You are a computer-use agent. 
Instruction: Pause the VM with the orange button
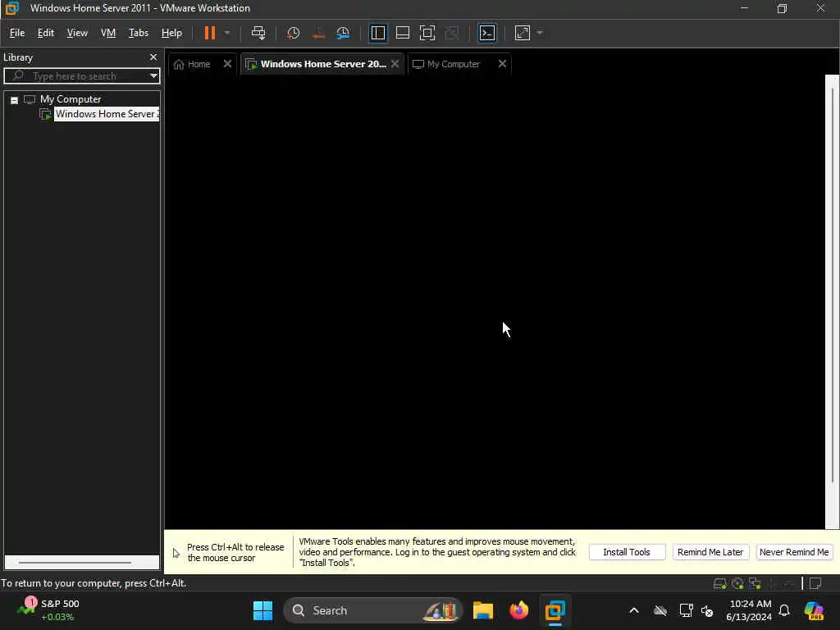[210, 33]
